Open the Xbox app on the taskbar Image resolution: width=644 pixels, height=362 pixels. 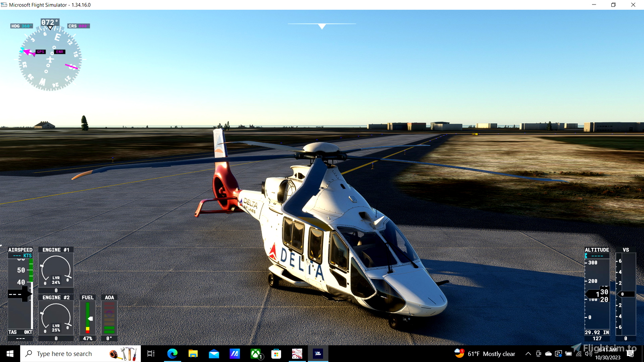[256, 354]
